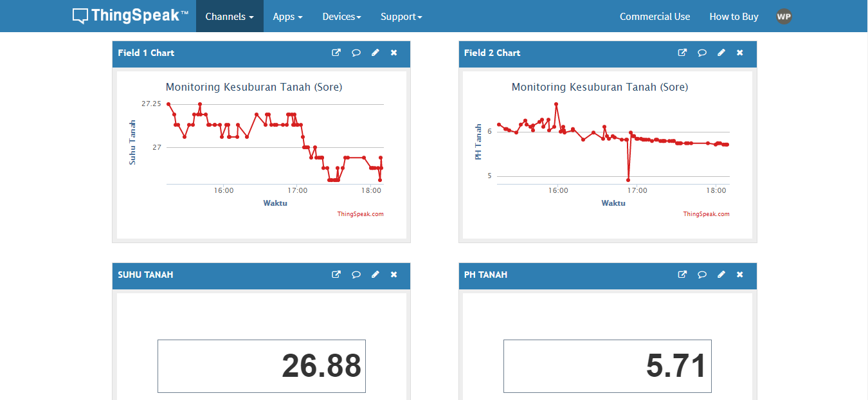868x400 pixels.
Task: Open the Support dropdown menu
Action: tap(401, 17)
